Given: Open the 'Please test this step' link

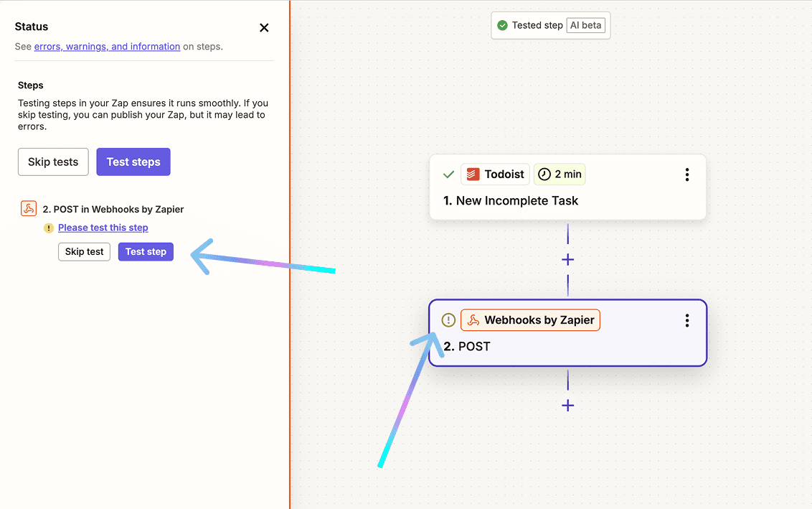Looking at the screenshot, I should coord(103,228).
